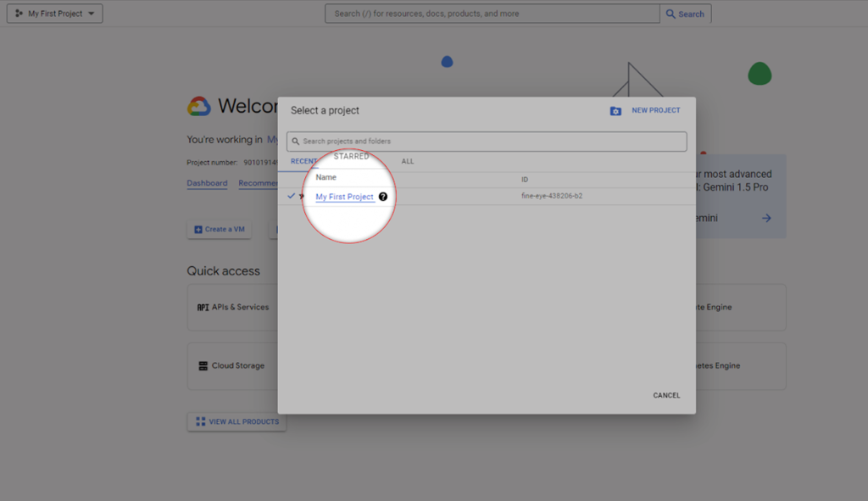Click the API icon on APIs & Services
This screenshot has width=868, height=501.
click(x=203, y=308)
